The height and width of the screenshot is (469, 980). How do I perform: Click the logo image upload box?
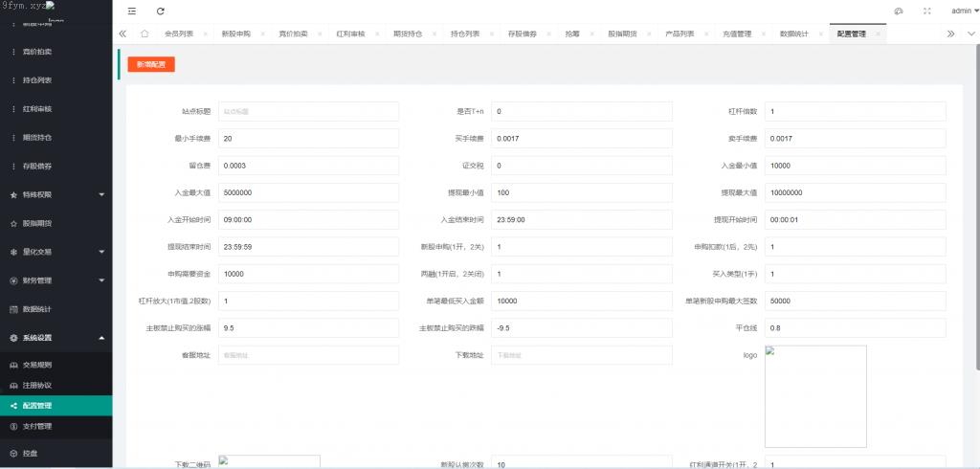[x=815, y=396]
